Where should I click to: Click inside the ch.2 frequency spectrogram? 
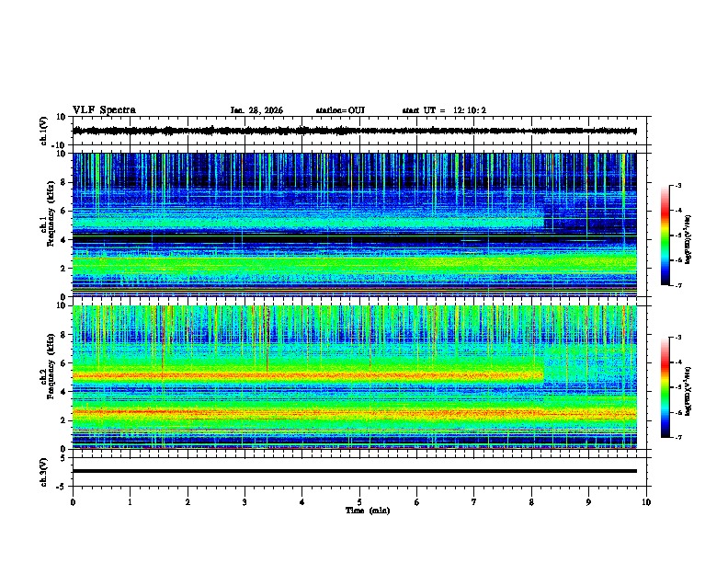coord(354,377)
